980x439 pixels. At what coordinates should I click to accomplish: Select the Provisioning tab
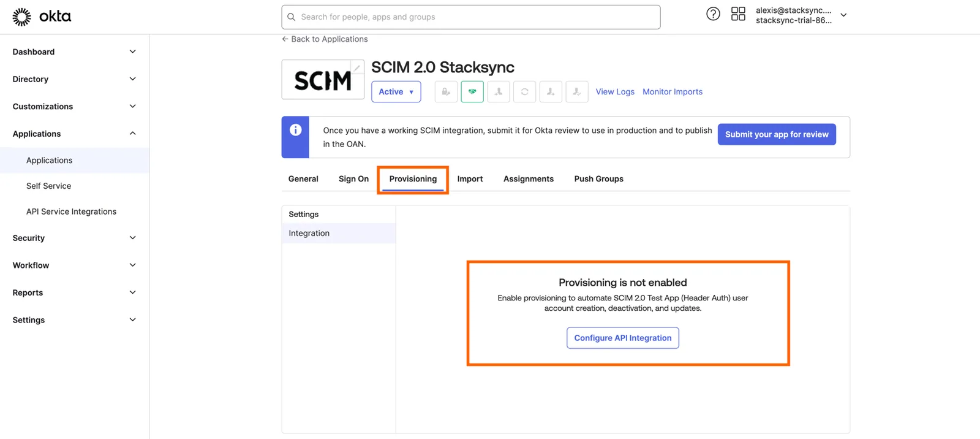[413, 179]
